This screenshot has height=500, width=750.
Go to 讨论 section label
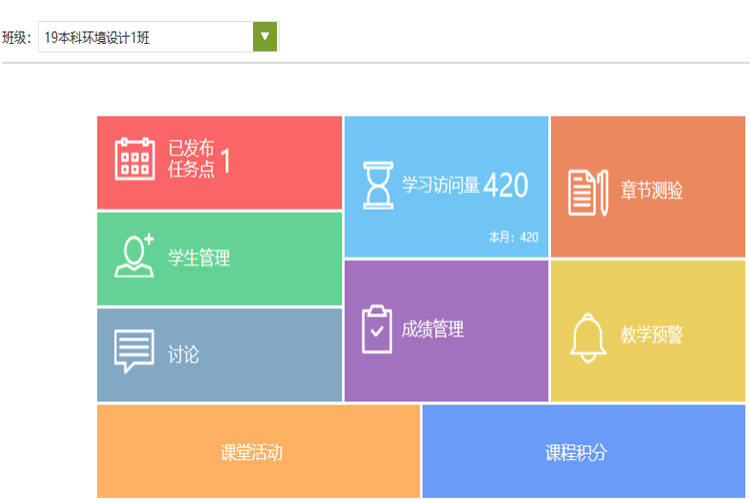(x=183, y=354)
